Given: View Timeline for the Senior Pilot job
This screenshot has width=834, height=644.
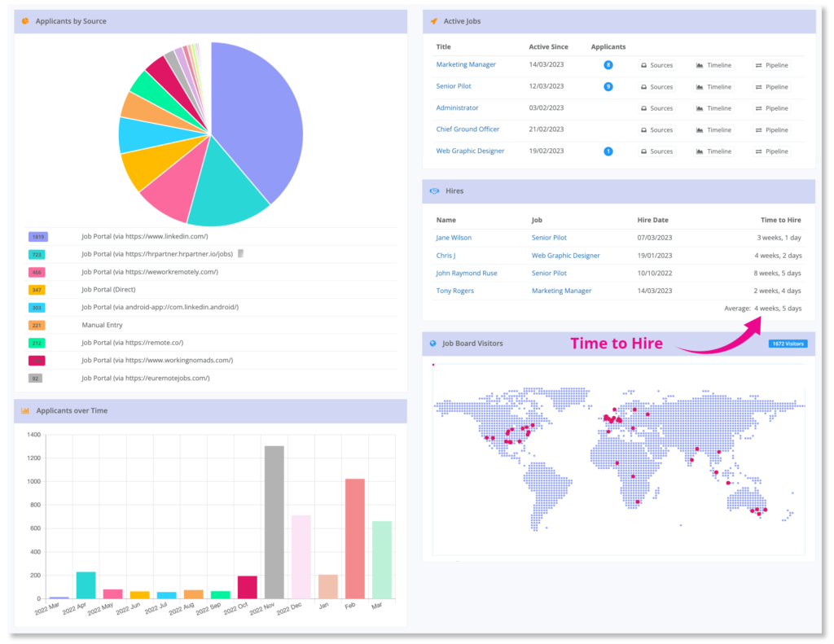Looking at the screenshot, I should (x=713, y=86).
